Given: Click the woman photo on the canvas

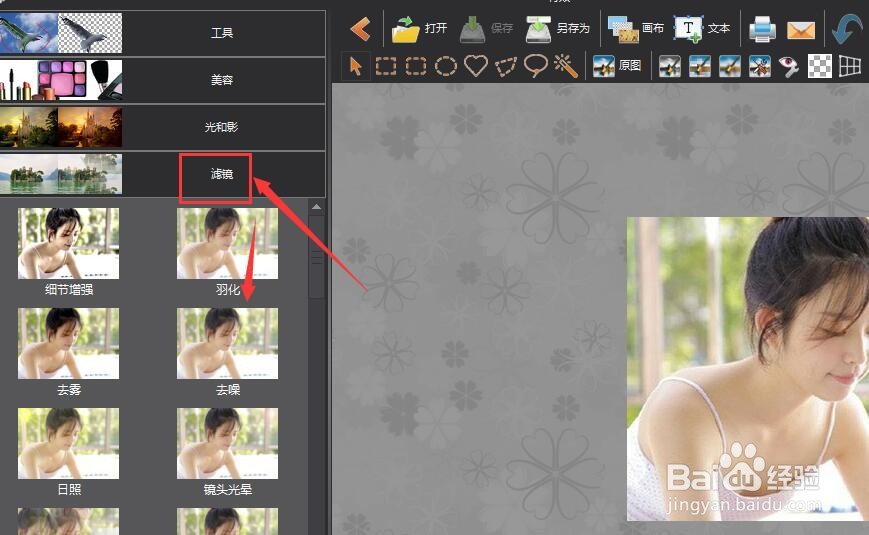Looking at the screenshot, I should [x=748, y=369].
